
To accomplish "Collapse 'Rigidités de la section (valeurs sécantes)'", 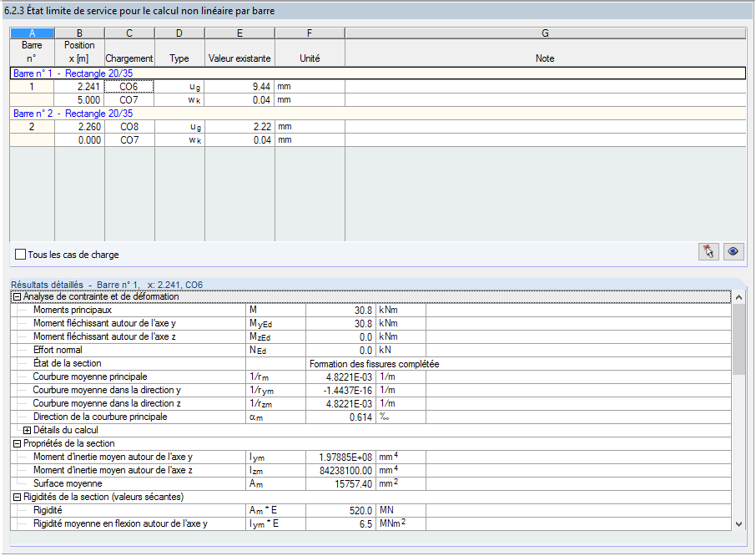I will pos(17,498).
